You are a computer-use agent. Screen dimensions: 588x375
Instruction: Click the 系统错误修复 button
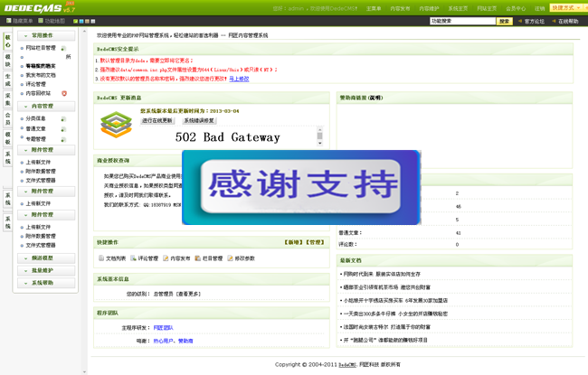coord(199,120)
